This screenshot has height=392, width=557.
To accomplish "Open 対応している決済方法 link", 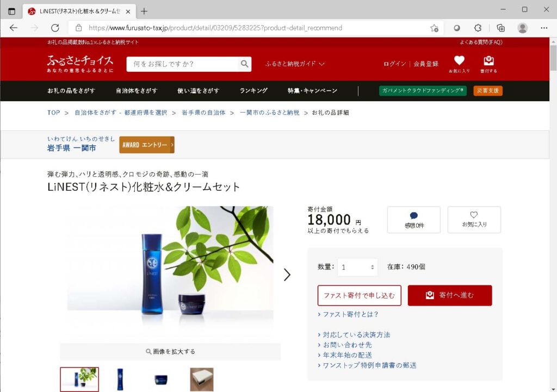I will [356, 335].
